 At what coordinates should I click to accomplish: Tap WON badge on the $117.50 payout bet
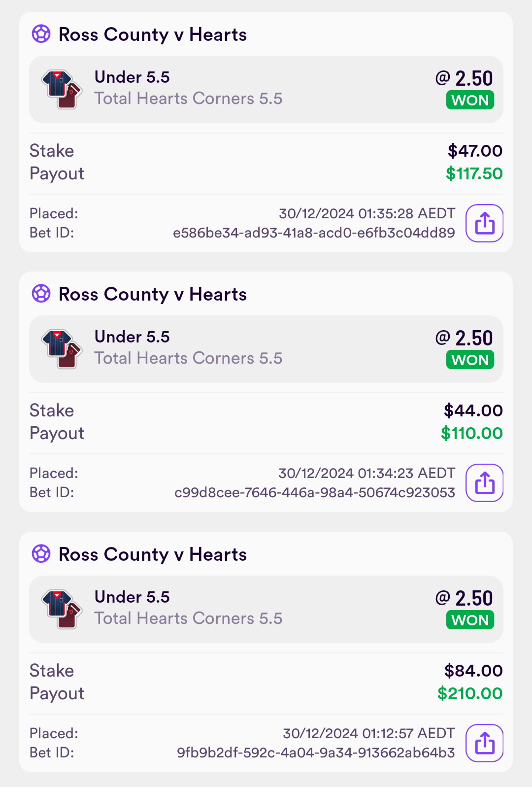pyautogui.click(x=470, y=100)
